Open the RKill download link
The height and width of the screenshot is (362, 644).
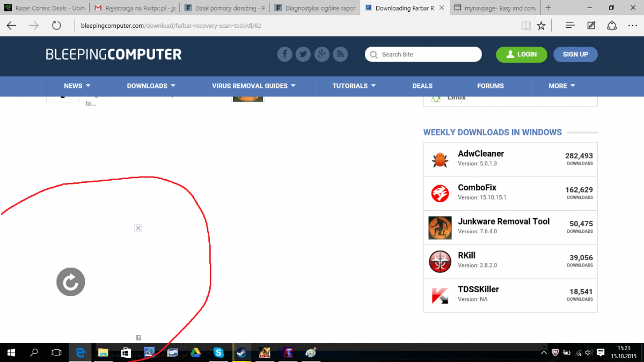(x=467, y=255)
